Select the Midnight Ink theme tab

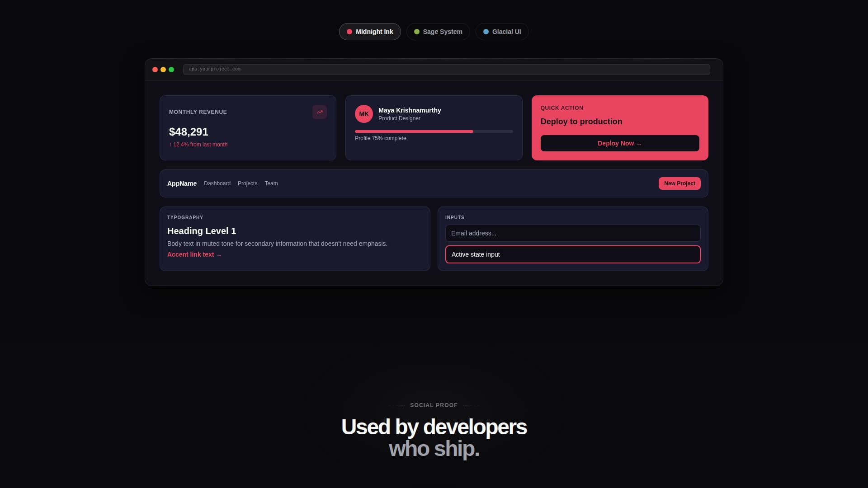(370, 32)
